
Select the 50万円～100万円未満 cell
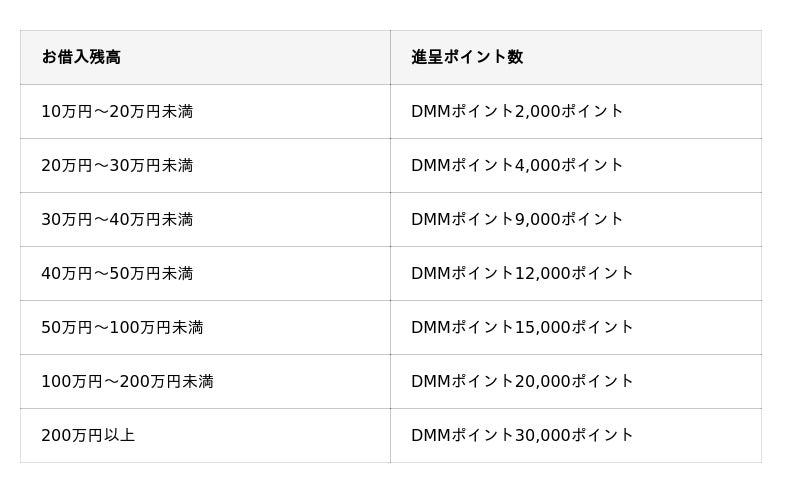click(x=122, y=327)
